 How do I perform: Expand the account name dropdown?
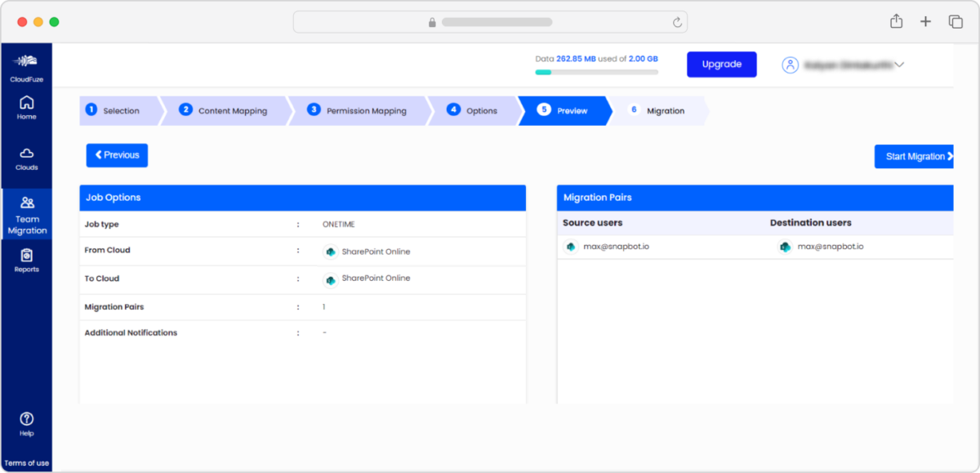898,64
